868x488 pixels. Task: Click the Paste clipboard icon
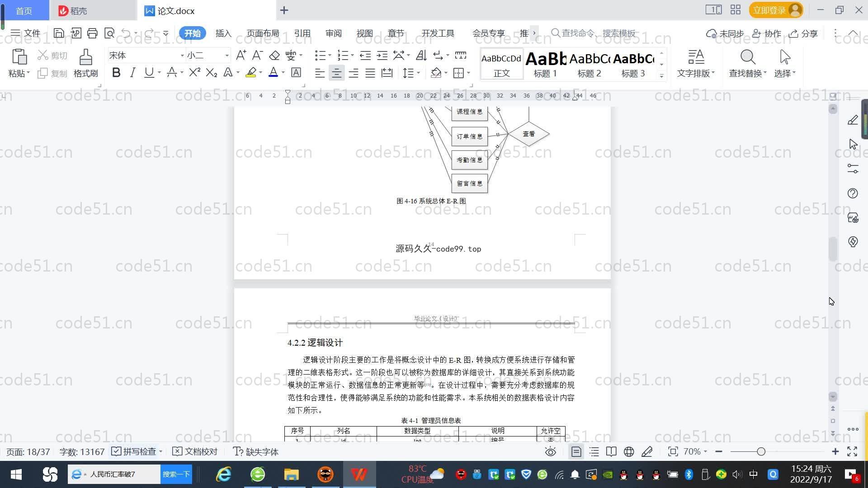point(19,57)
